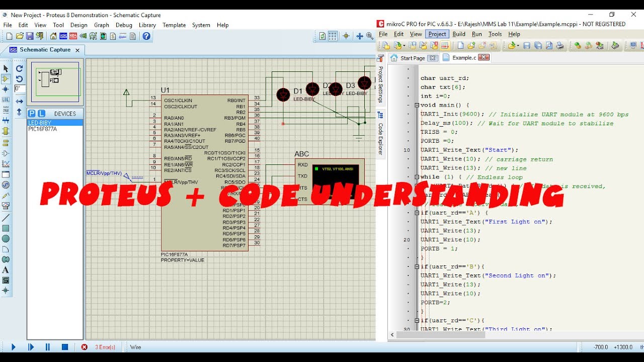The width and height of the screenshot is (644, 362).
Task: Open Proteus help question mark icon
Action: (x=146, y=36)
